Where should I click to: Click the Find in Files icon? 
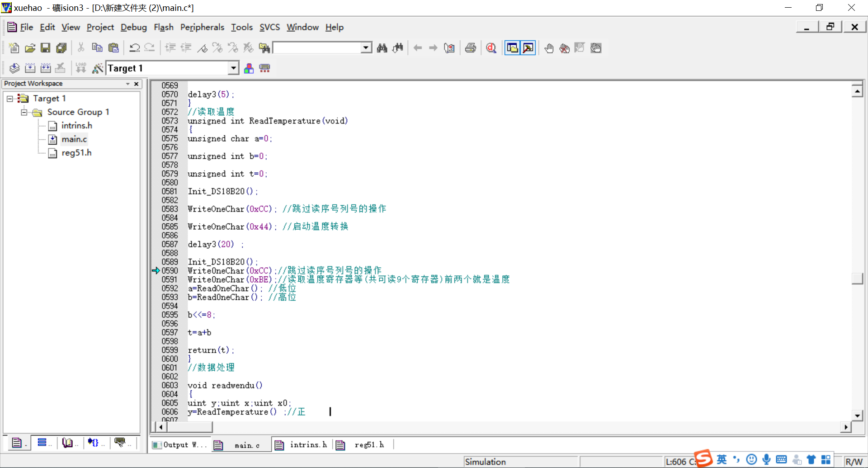click(264, 48)
